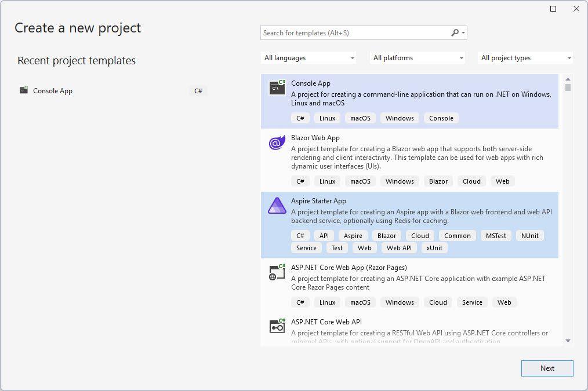Click the ASP.NET Core Web API icon
The height and width of the screenshot is (391, 588).
coord(277,327)
